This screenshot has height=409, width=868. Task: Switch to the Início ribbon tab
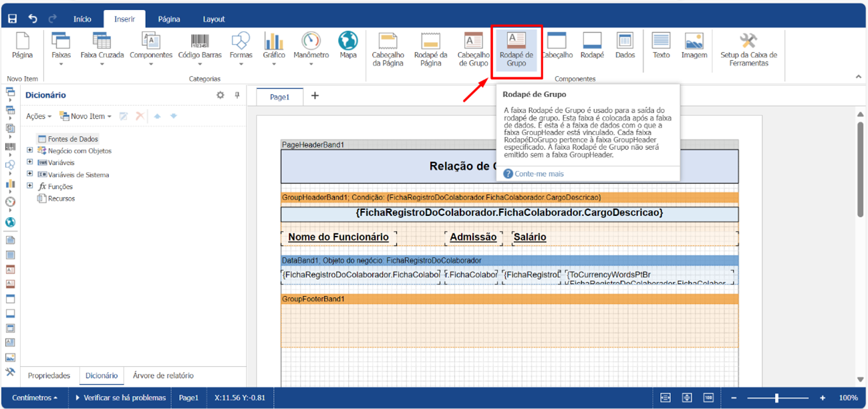(82, 19)
